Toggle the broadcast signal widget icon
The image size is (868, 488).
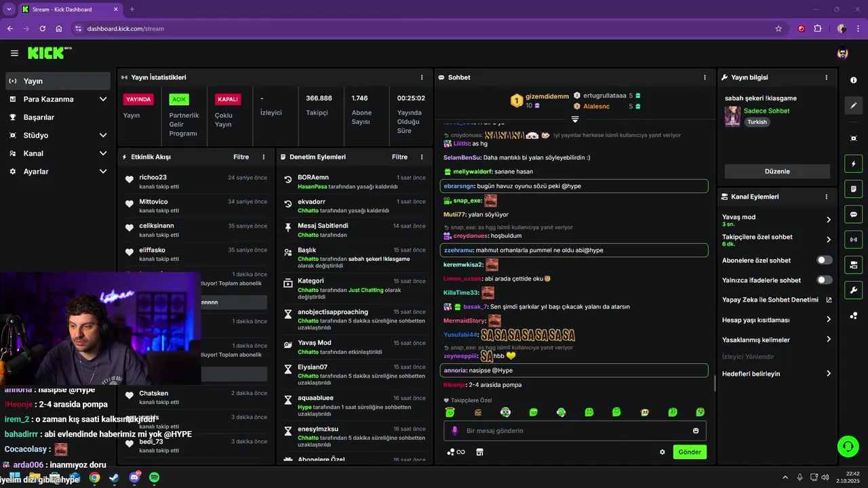point(853,239)
